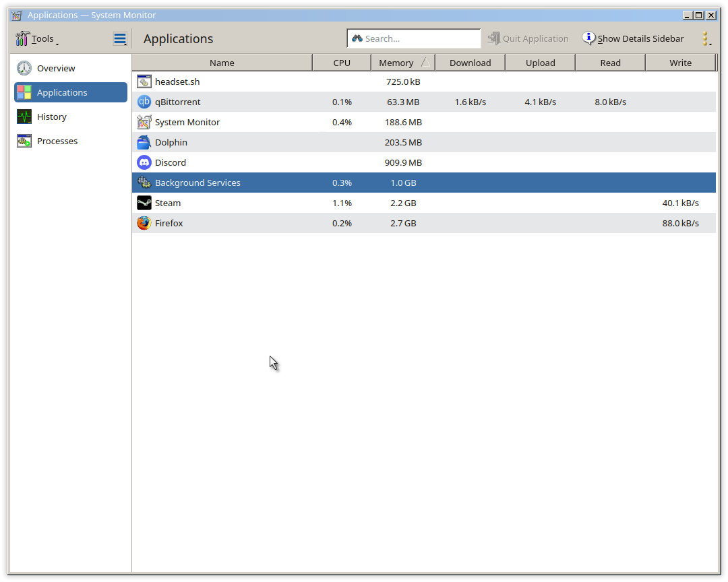Screen dimensions: 728x582
Task: Maximize the System Monitor window
Action: point(699,15)
